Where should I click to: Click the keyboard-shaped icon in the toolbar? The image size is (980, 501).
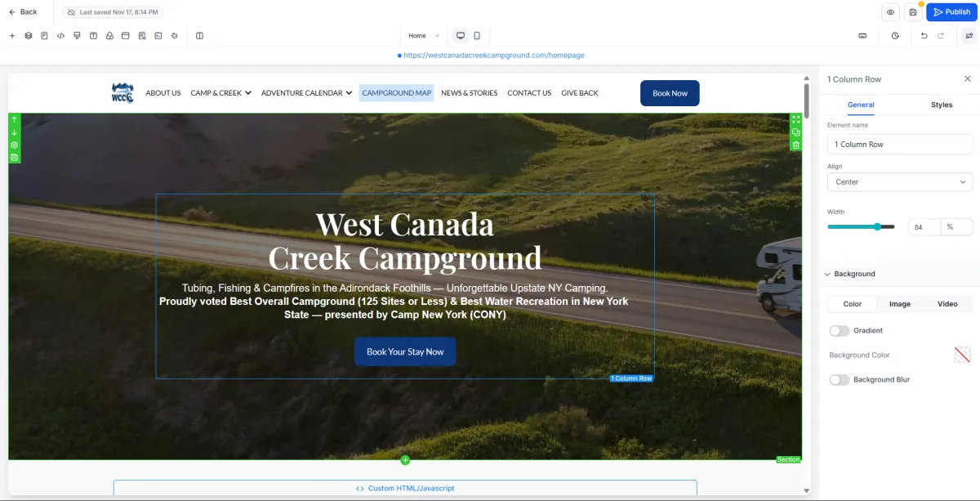click(862, 36)
